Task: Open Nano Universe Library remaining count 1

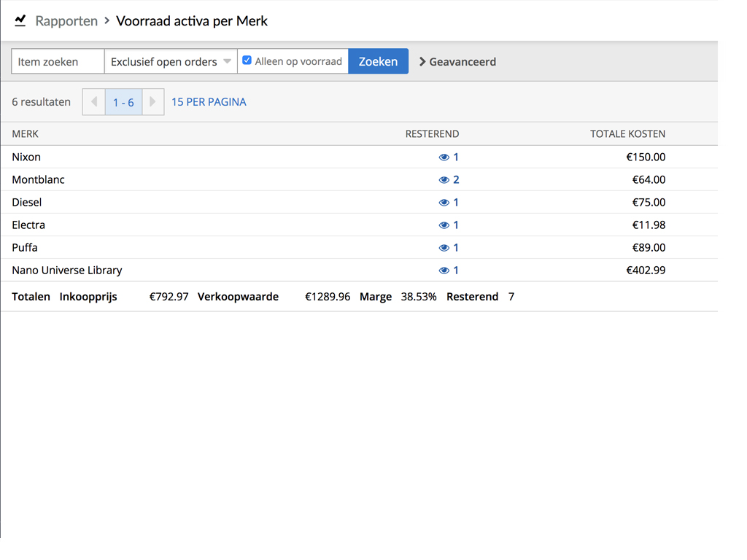Action: tap(456, 270)
